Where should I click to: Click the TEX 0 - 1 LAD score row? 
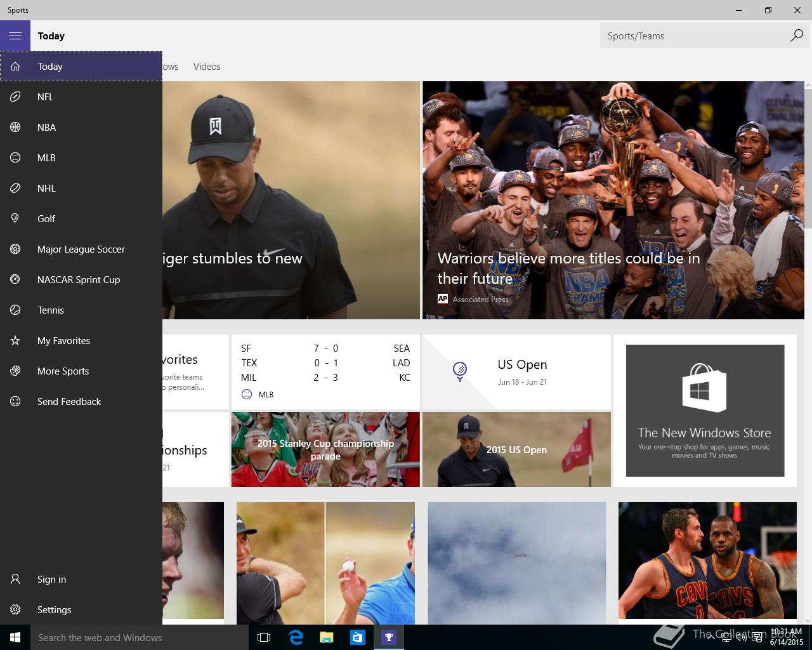pos(325,362)
